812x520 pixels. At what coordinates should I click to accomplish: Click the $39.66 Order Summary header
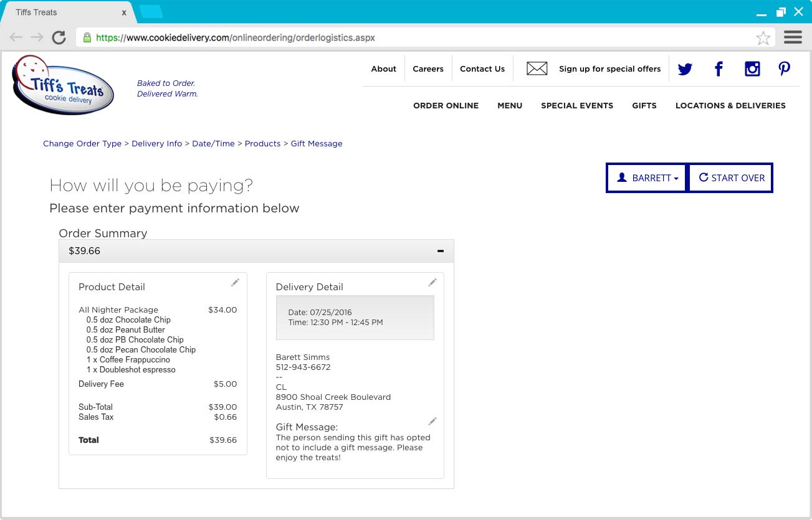pos(256,251)
